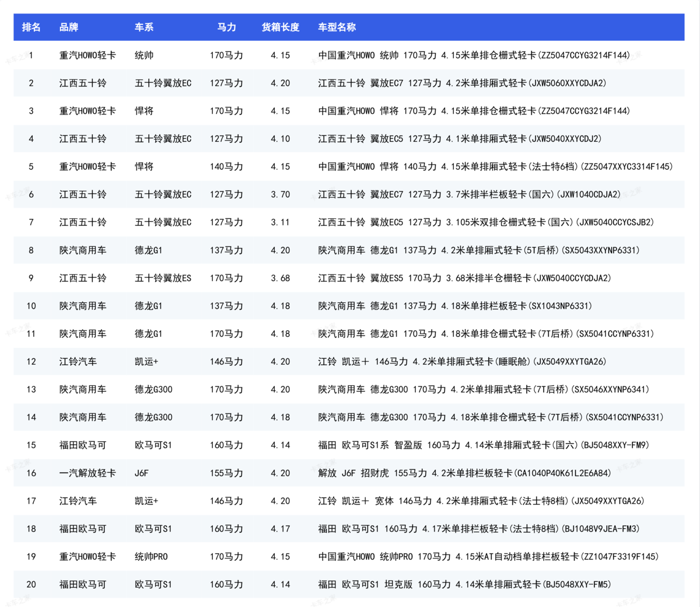Click model name with code BJ5048XXY-FM5

pyautogui.click(x=464, y=584)
